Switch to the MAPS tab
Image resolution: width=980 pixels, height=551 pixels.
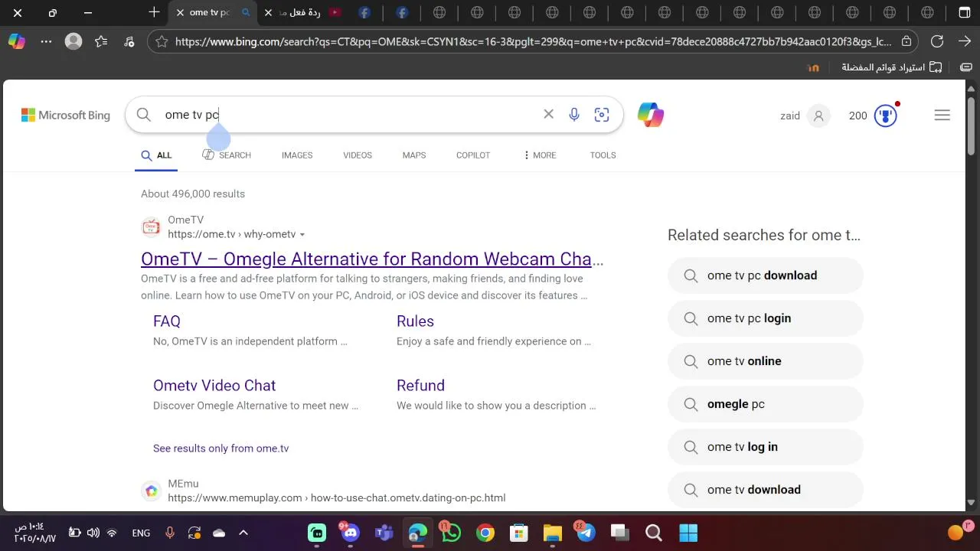(x=414, y=155)
